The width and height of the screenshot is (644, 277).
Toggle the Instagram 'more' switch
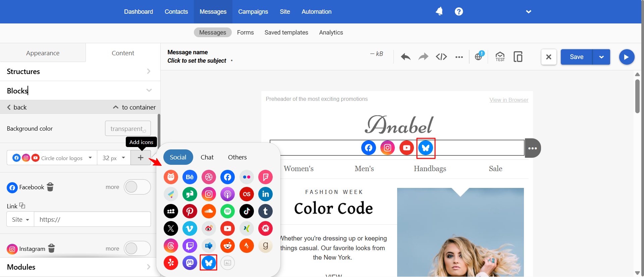pyautogui.click(x=137, y=249)
